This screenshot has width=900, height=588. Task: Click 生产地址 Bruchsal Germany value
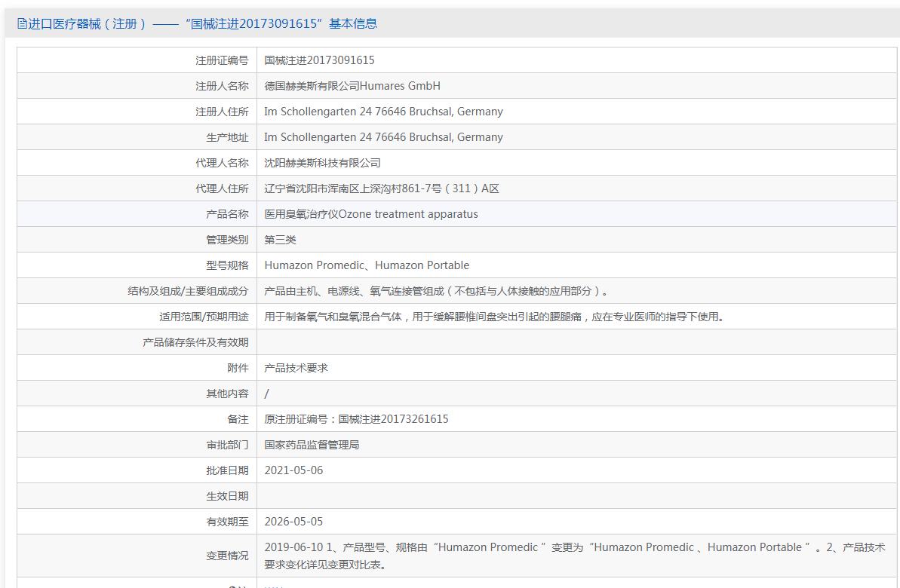[x=383, y=137]
